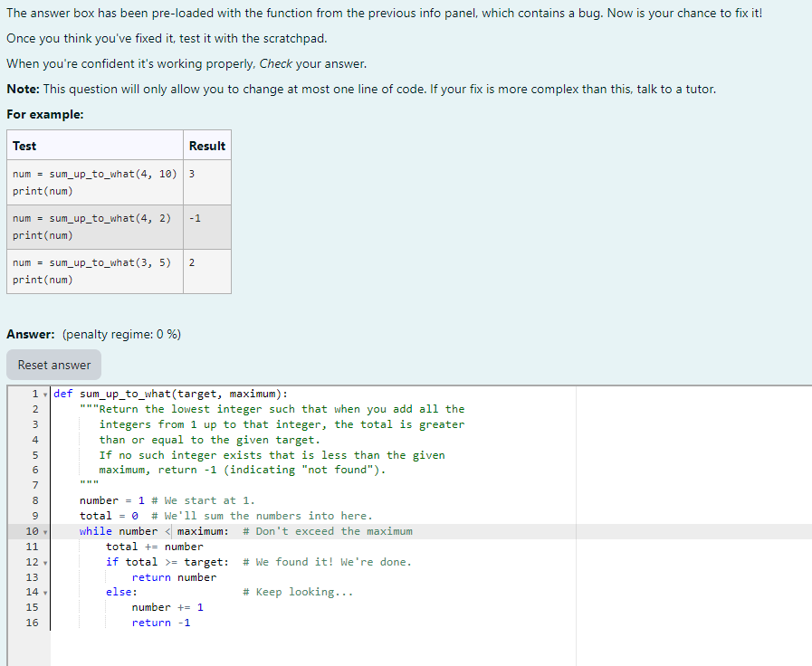This screenshot has width=812, height=666.
Task: Click the 'total = 0' assignment line
Action: (109, 516)
